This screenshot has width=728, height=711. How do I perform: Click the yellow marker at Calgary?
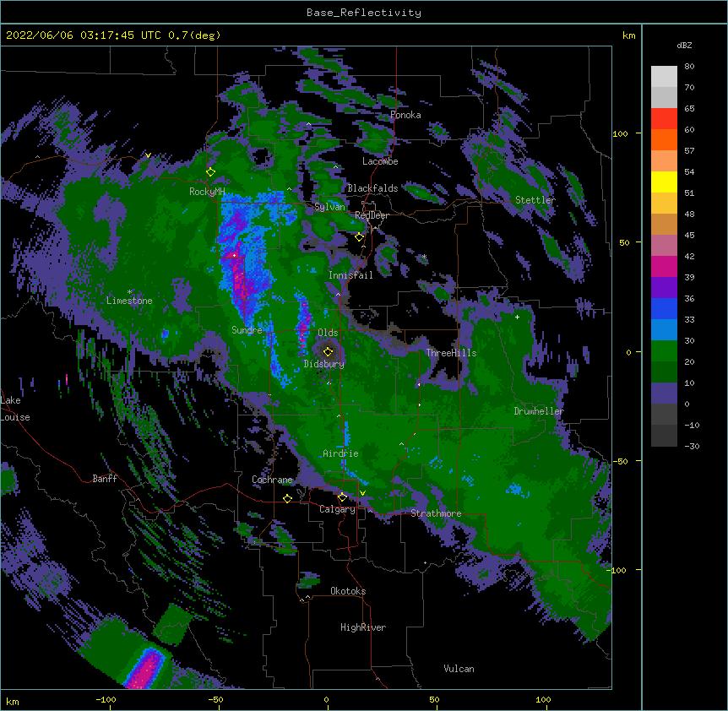(342, 497)
